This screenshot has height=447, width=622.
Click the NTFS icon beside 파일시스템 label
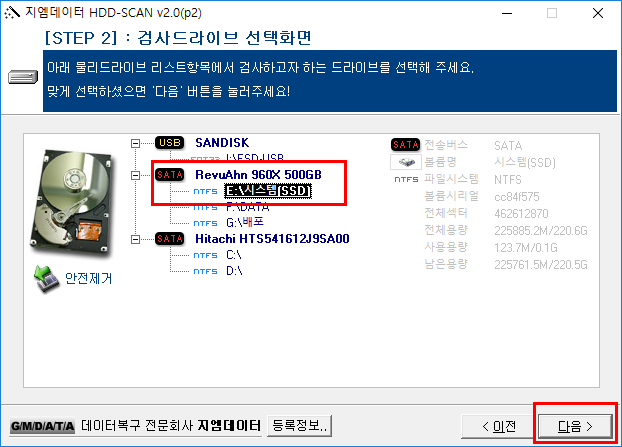(406, 180)
